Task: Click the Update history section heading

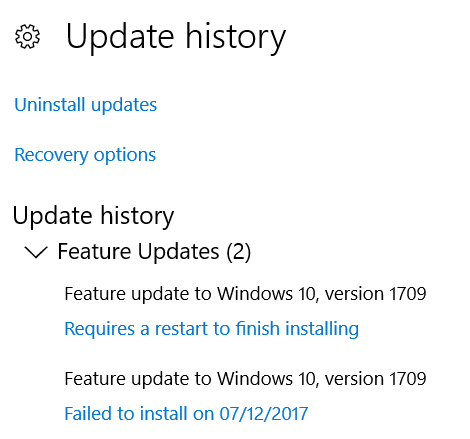Action: [x=93, y=216]
